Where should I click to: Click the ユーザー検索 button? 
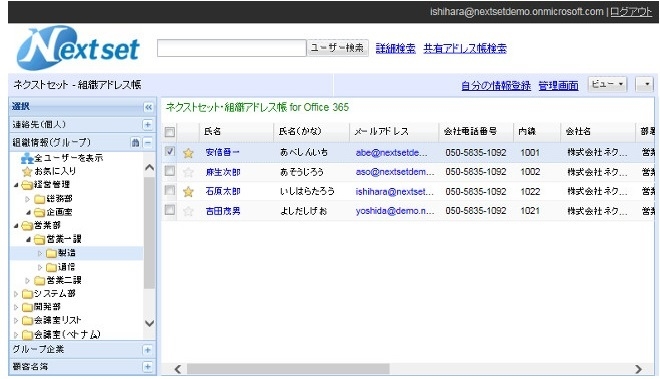pos(338,48)
